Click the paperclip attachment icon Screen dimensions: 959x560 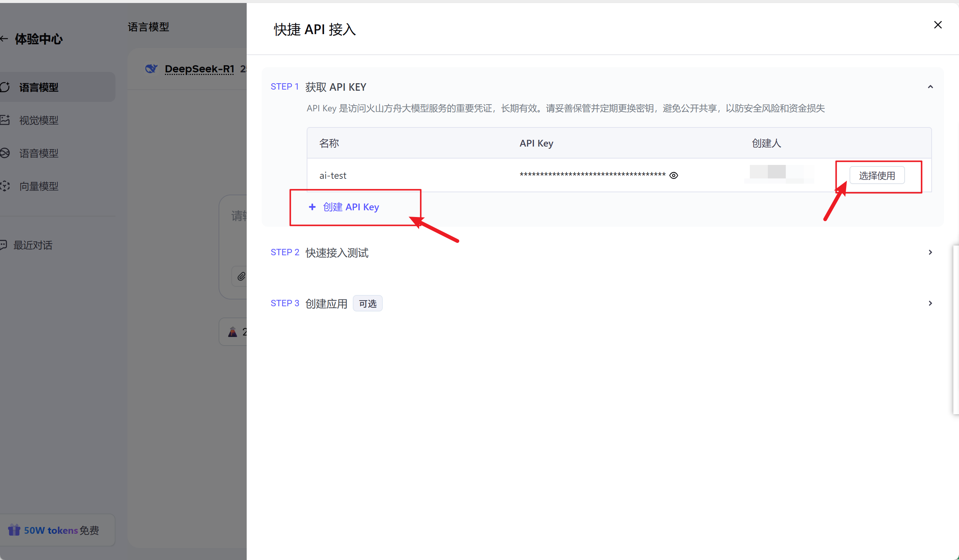pos(241,276)
